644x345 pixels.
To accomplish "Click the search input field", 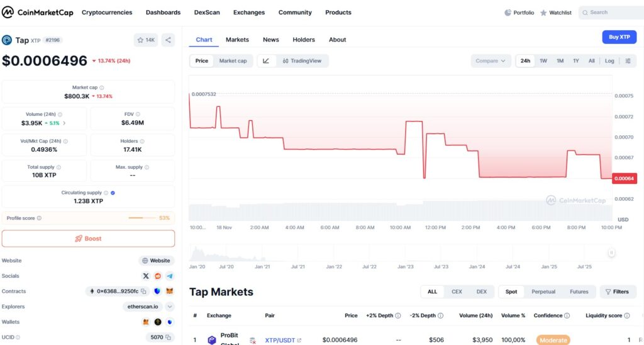I will [x=611, y=13].
